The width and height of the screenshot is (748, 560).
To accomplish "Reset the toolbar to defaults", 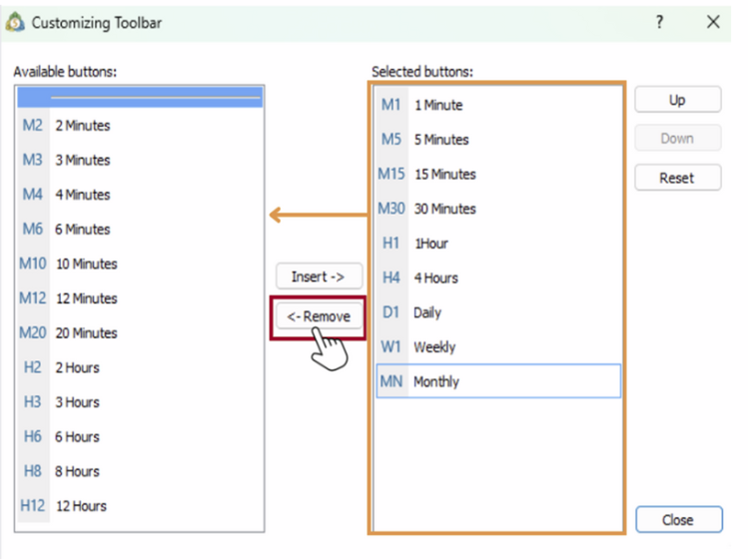I will (x=677, y=178).
